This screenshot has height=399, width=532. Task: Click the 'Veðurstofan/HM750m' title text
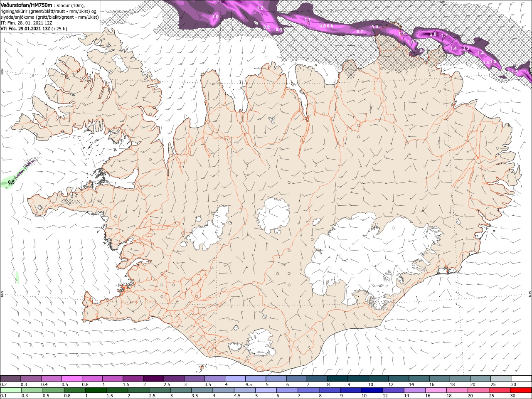coord(26,5)
